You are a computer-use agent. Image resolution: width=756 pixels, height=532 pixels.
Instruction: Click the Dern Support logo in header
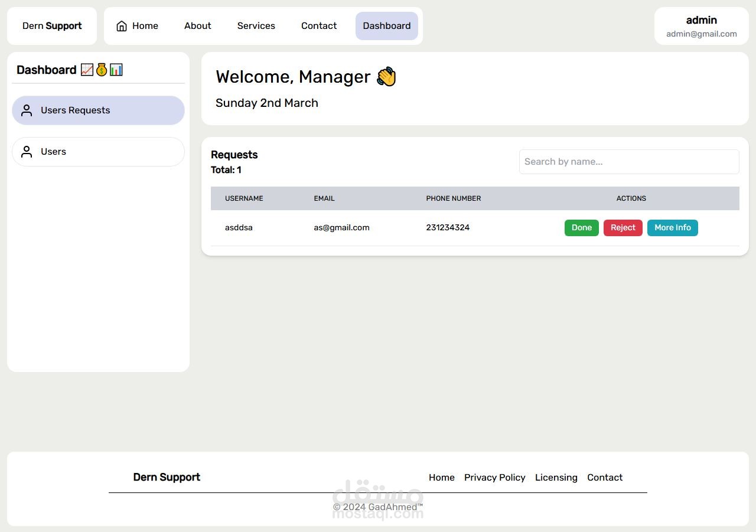point(52,26)
